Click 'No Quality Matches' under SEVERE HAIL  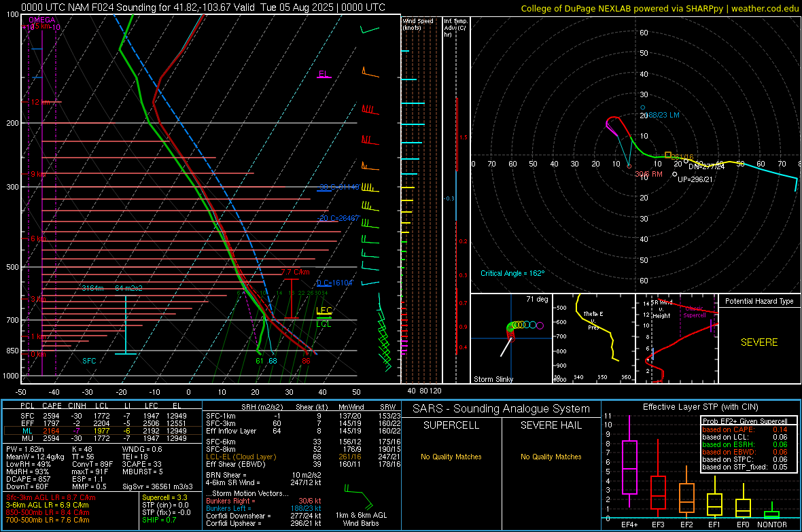pyautogui.click(x=551, y=457)
